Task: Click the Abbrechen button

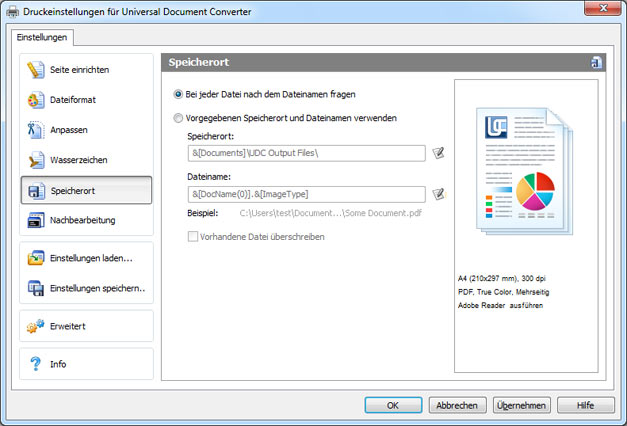Action: click(x=457, y=405)
